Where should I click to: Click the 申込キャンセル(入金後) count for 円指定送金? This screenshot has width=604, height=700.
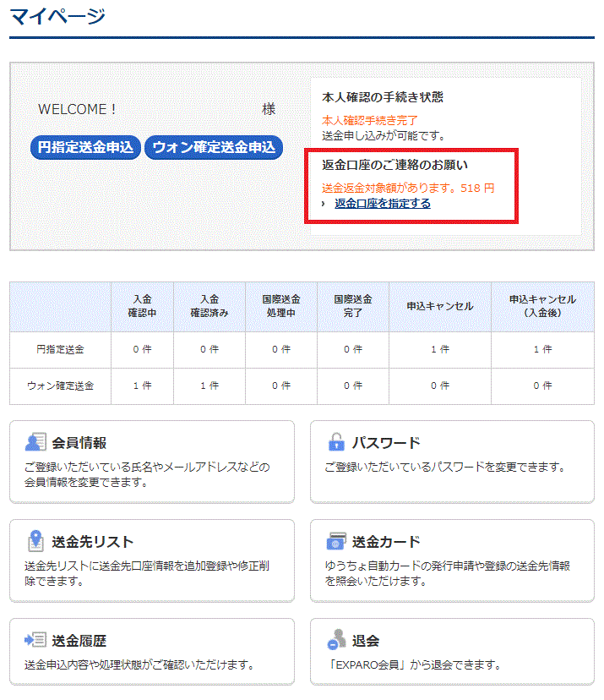pyautogui.click(x=542, y=349)
